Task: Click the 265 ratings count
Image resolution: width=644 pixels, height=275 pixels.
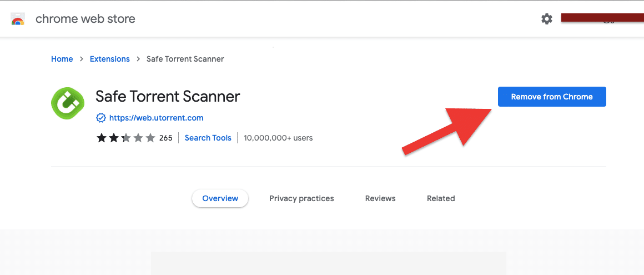Action: [165, 138]
